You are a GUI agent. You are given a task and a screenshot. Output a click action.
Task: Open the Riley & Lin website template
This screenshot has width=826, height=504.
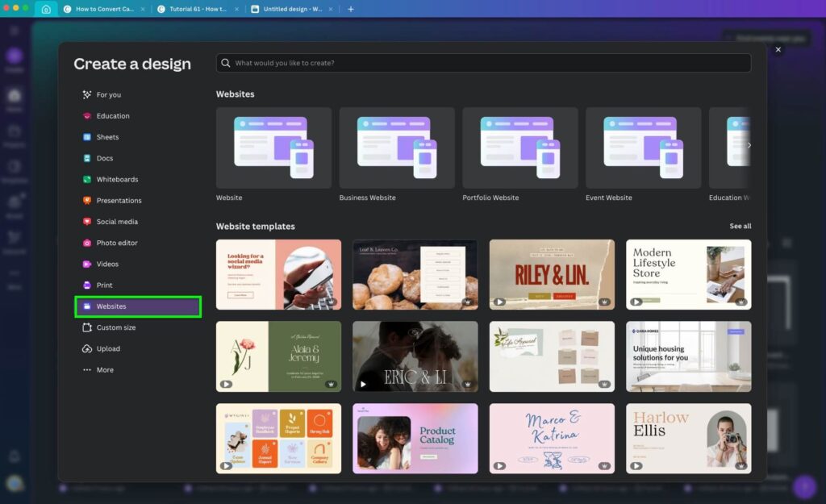click(x=552, y=274)
